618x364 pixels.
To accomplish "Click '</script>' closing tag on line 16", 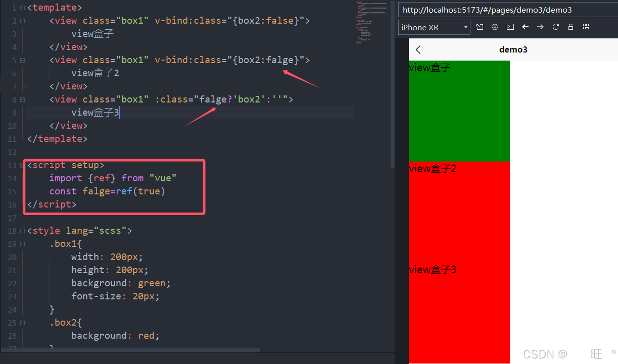I will [52, 204].
